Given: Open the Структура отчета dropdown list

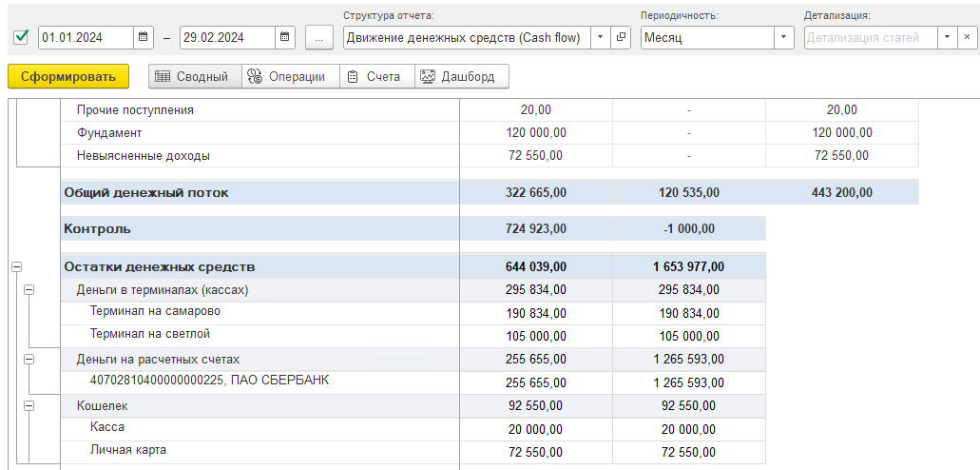Looking at the screenshot, I should click(x=600, y=37).
